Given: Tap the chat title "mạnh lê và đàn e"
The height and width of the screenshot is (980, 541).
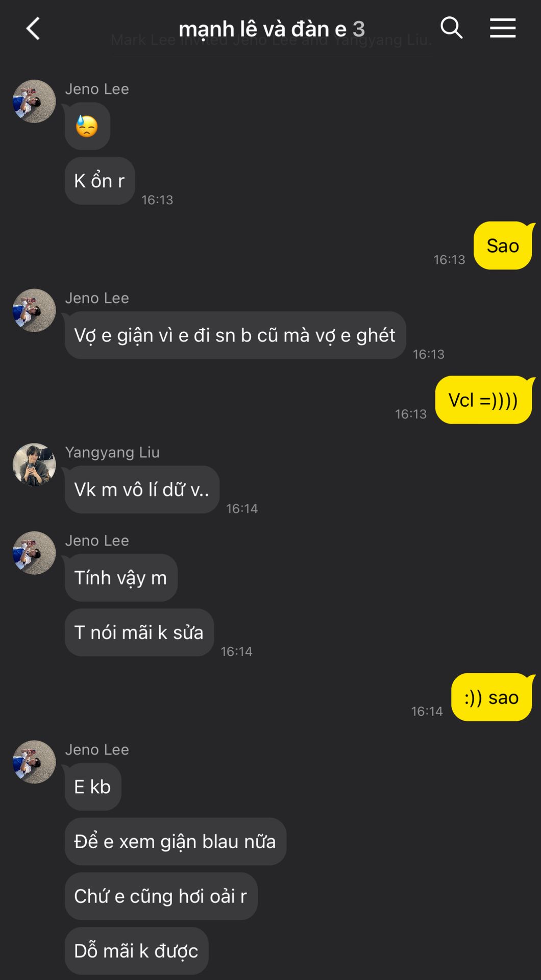Looking at the screenshot, I should click(262, 29).
